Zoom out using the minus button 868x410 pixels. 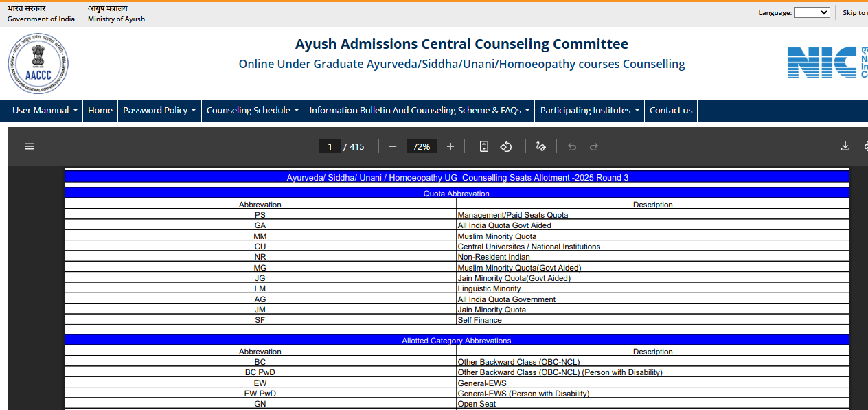point(392,146)
